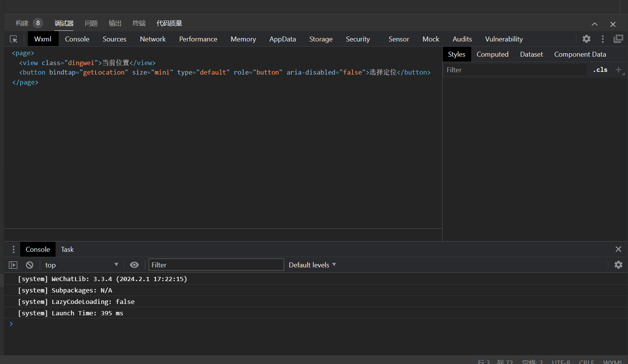Open console settings gear
Viewport: 628px width, 364px height.
click(x=618, y=265)
